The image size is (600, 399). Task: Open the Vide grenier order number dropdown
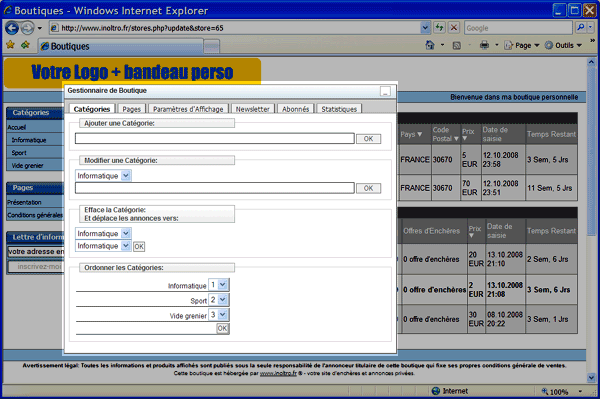click(x=218, y=315)
